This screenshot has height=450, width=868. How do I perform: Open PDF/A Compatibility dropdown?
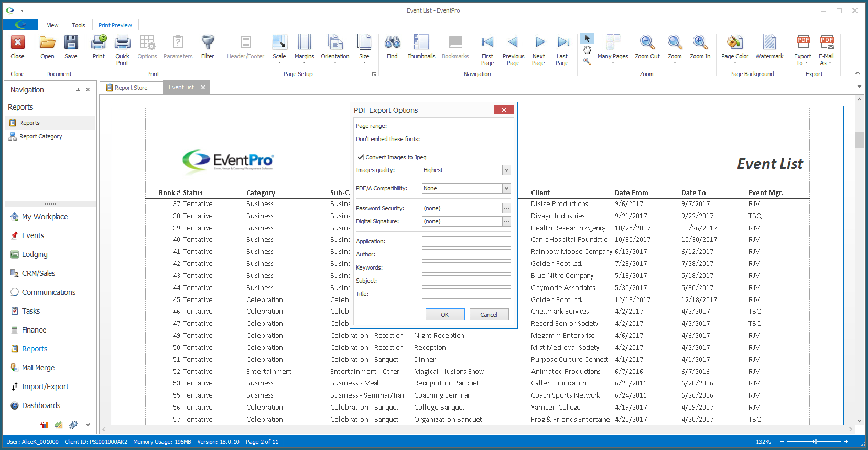click(x=506, y=188)
